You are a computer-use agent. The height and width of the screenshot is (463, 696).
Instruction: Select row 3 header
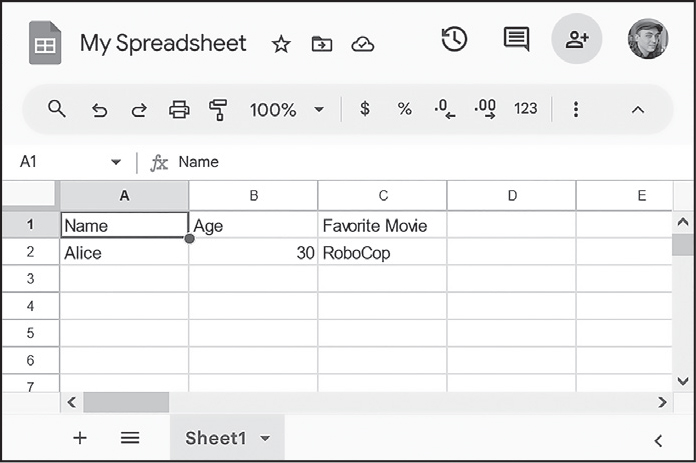coord(30,279)
